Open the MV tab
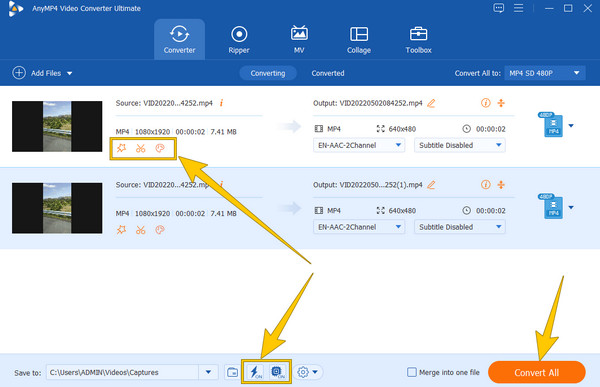 pyautogui.click(x=299, y=39)
